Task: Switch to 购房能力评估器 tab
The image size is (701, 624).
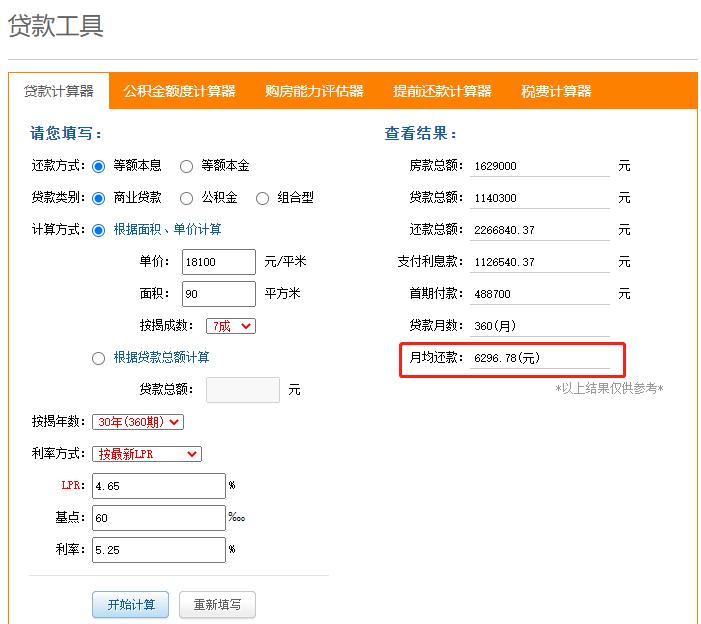Action: tap(314, 91)
